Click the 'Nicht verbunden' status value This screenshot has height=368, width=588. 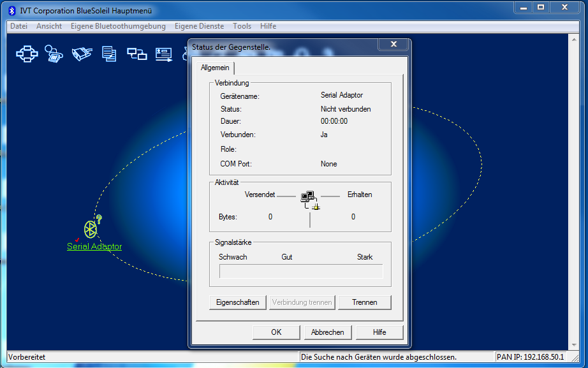[x=346, y=109]
